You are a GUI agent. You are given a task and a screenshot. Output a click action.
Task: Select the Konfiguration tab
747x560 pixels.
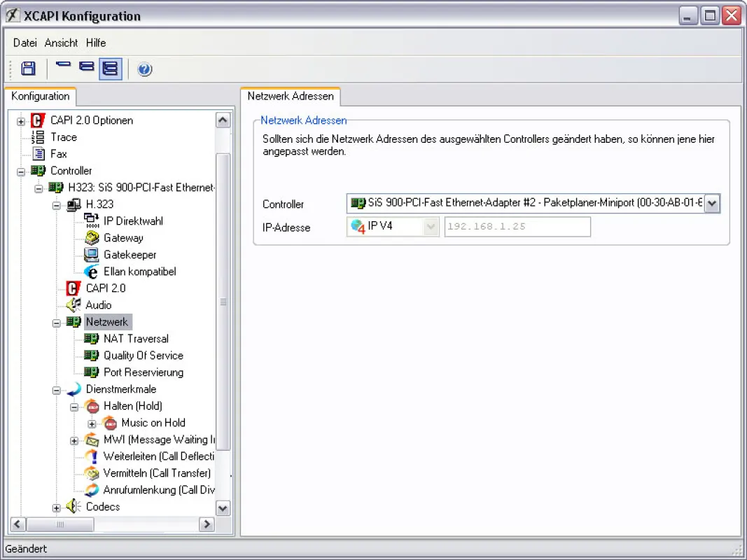(x=41, y=96)
